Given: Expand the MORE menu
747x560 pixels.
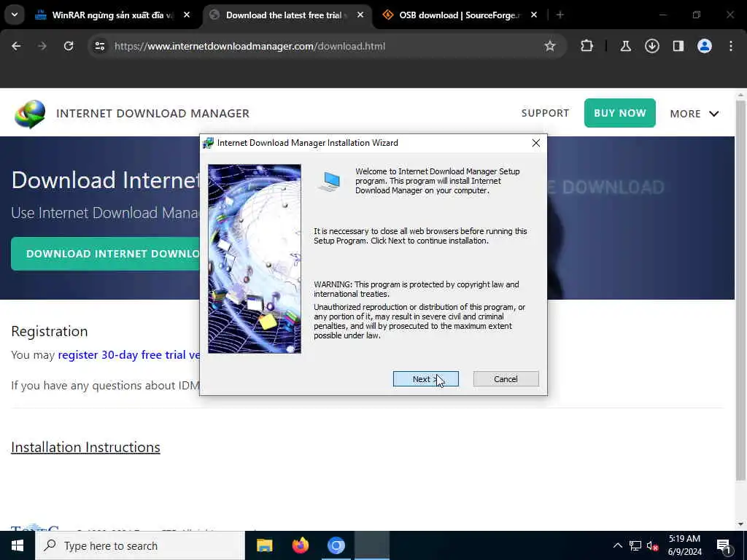Looking at the screenshot, I should (x=694, y=114).
